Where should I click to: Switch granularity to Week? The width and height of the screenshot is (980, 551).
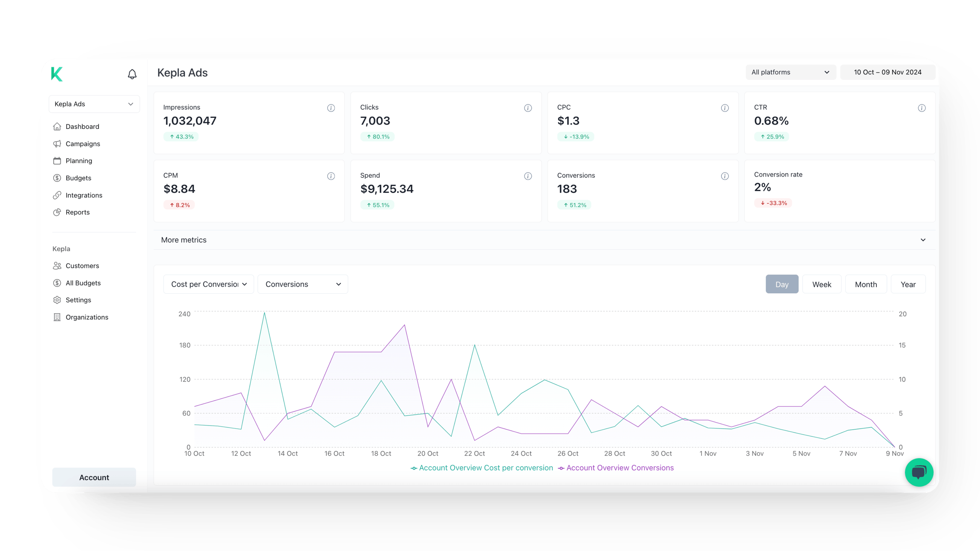pos(822,284)
